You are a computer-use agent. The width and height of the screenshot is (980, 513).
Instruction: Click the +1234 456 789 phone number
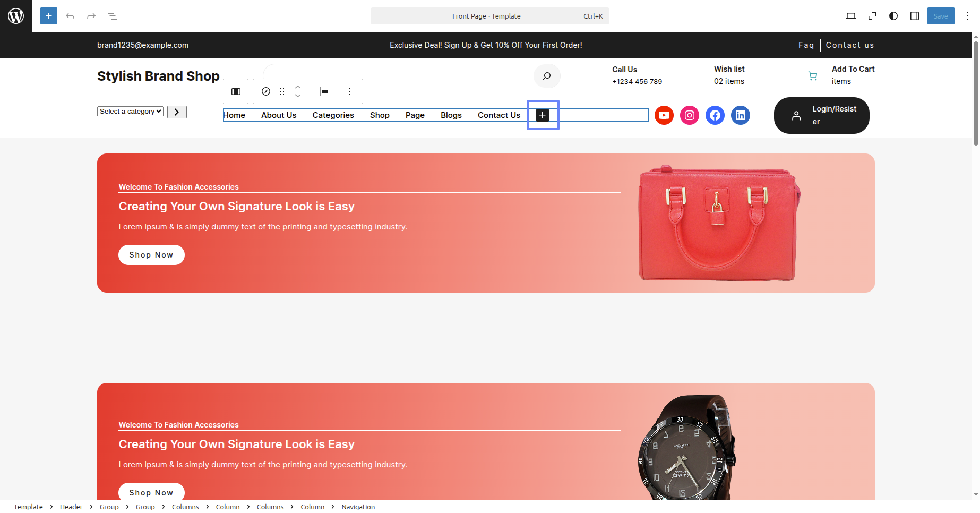(x=637, y=82)
